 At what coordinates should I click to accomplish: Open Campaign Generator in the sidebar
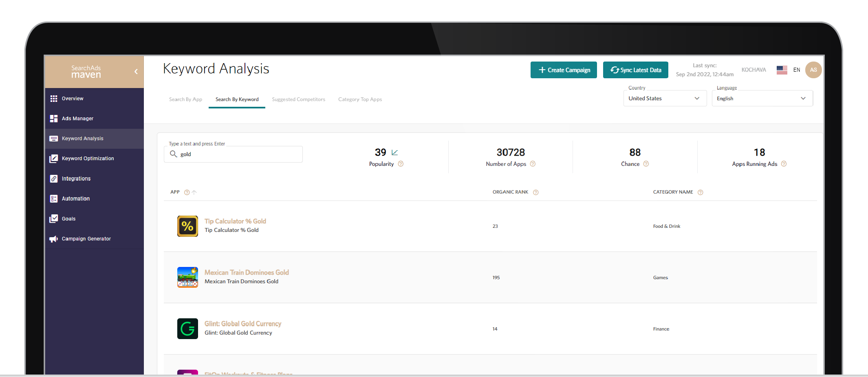click(x=95, y=239)
